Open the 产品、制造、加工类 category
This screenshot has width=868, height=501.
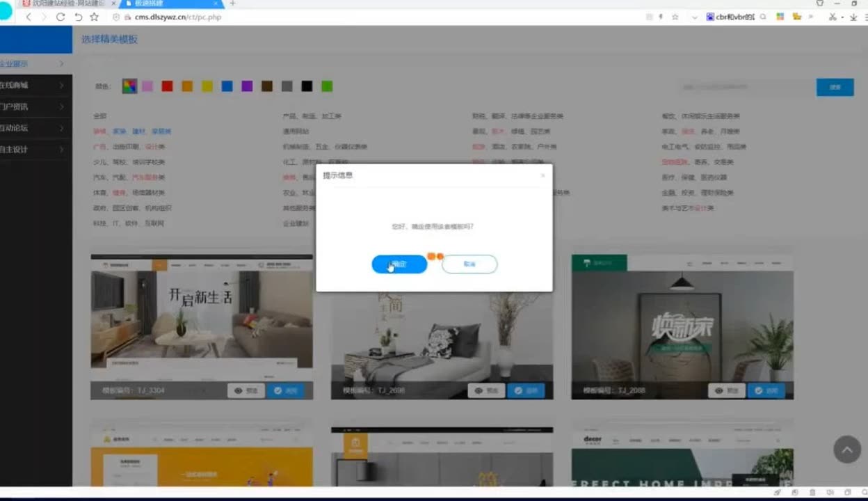click(312, 116)
